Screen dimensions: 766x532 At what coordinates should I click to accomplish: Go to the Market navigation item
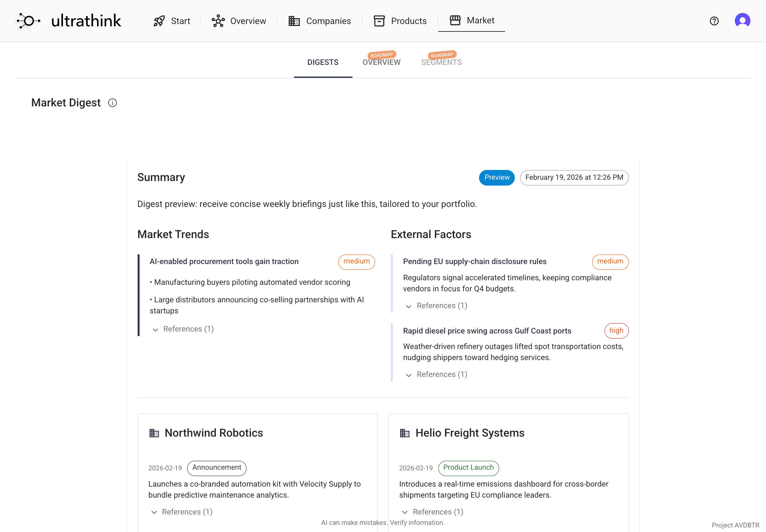[471, 21]
